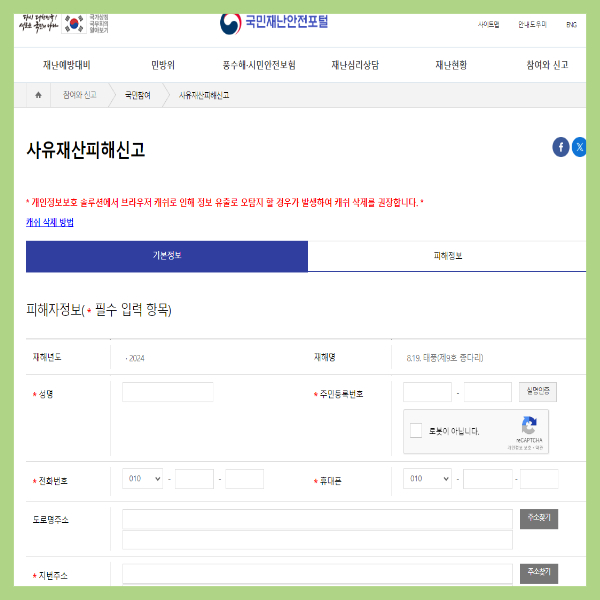The height and width of the screenshot is (600, 600).
Task: Click the 캐쉬 삭제 방법 link
Action: coord(50,222)
